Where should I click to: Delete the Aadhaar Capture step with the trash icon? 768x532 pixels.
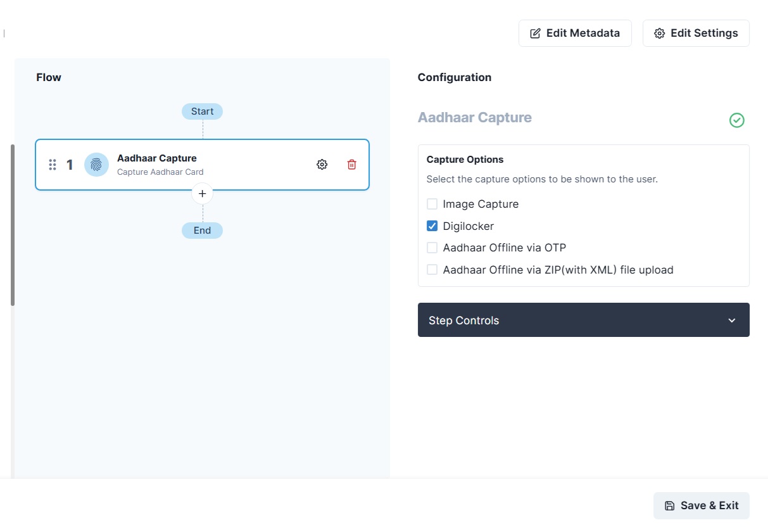352,165
